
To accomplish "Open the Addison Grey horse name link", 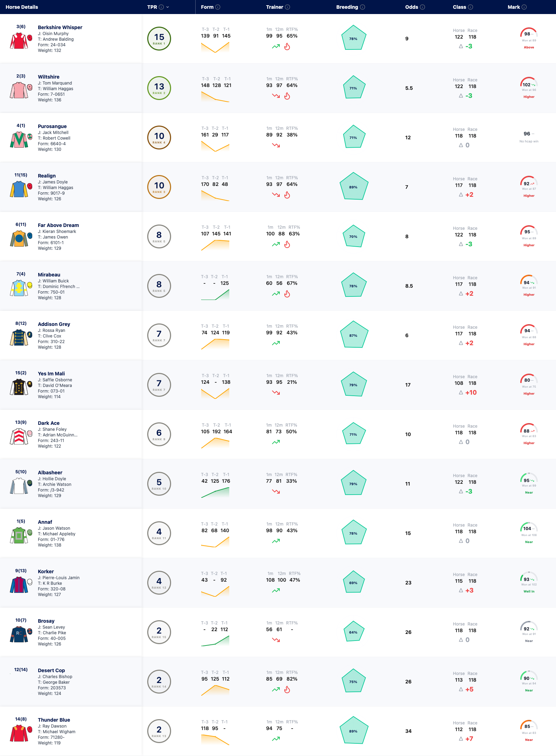I will pyautogui.click(x=54, y=324).
